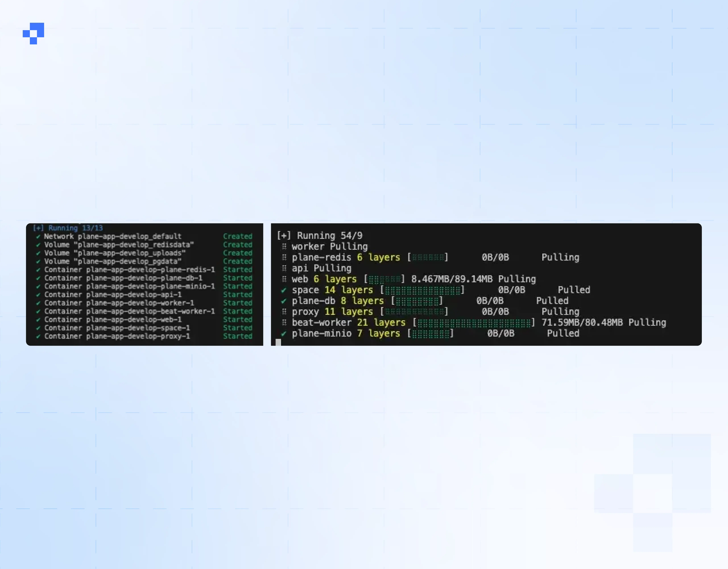Click checkmark next to plane-db 8 layers
The width and height of the screenshot is (728, 569).
284,301
